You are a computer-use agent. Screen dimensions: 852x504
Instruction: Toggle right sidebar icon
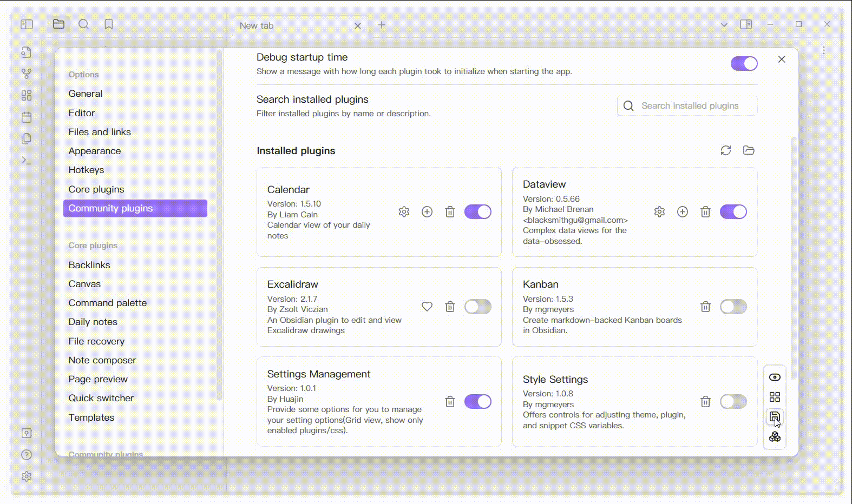point(746,24)
